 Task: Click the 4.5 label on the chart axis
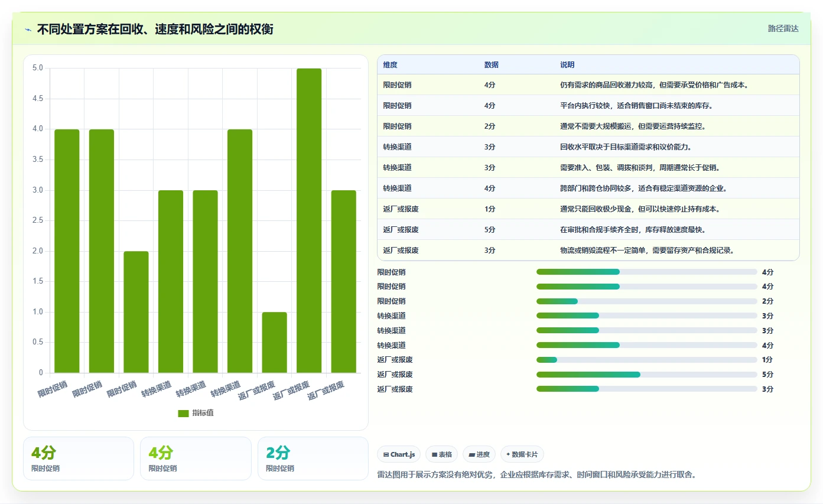[x=37, y=99]
